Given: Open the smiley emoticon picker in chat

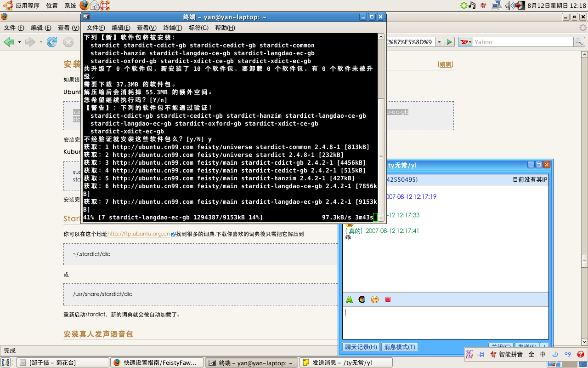Looking at the screenshot, I should point(375,299).
